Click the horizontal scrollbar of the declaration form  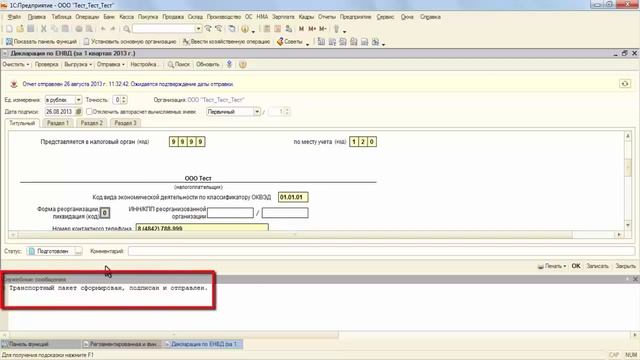tap(316, 235)
